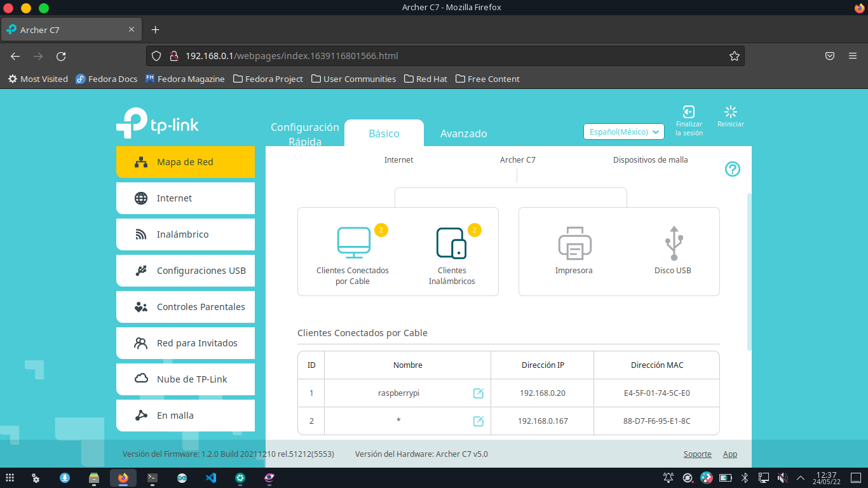Open the Fedora Docs bookmark
868x488 pixels.
pos(107,79)
